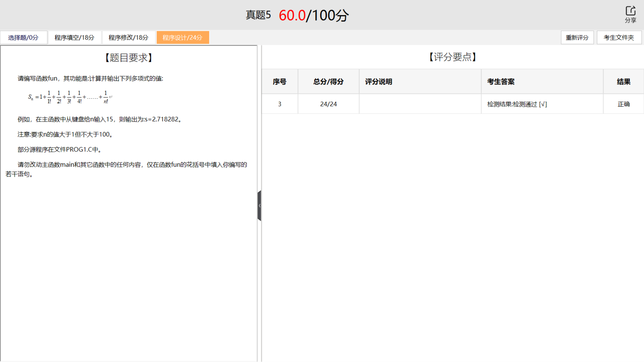
Task: Open the 考生文件夹 button
Action: pos(619,38)
